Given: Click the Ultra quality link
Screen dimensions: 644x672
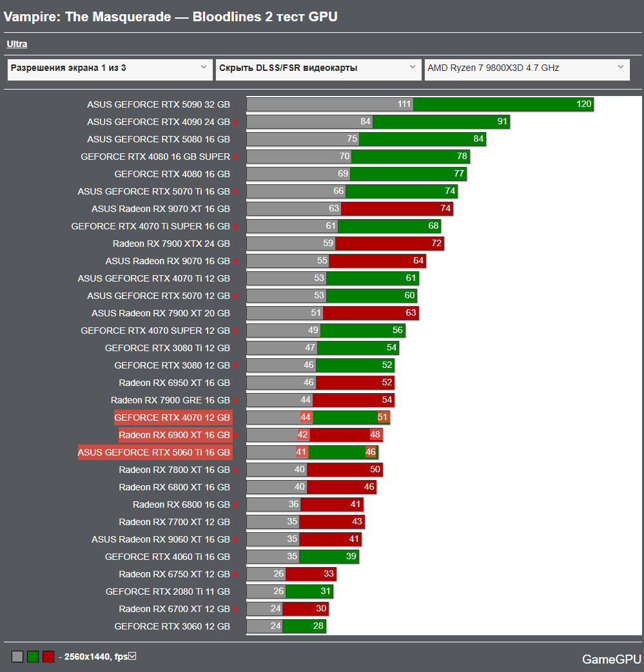Looking at the screenshot, I should [x=17, y=44].
